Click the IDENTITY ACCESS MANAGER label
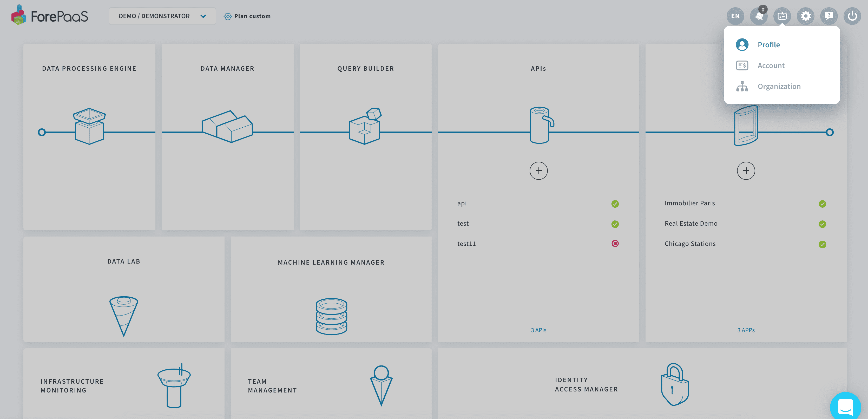The image size is (868, 419). pos(586,385)
